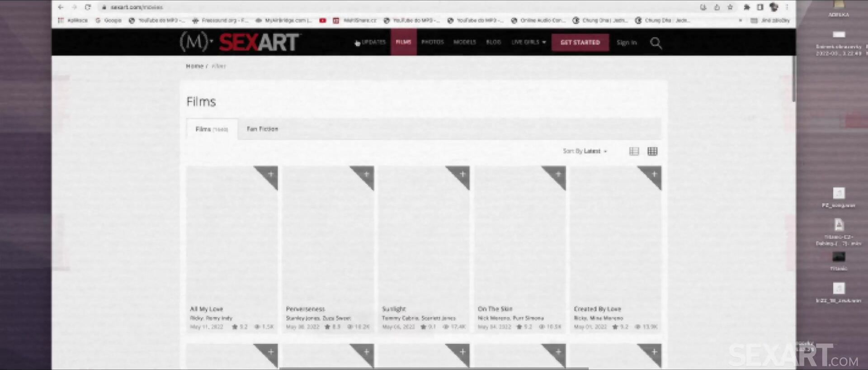Toggle the plus corner on Sunlight card

(x=462, y=174)
